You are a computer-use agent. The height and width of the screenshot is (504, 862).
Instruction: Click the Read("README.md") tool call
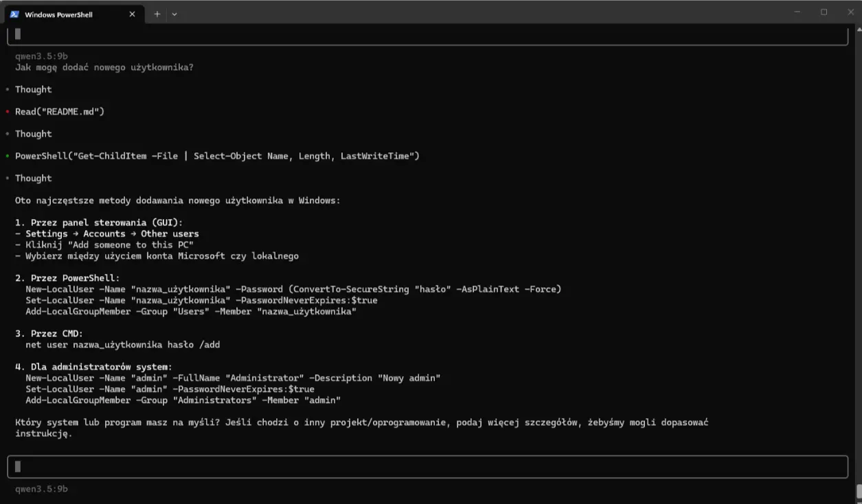click(x=60, y=111)
